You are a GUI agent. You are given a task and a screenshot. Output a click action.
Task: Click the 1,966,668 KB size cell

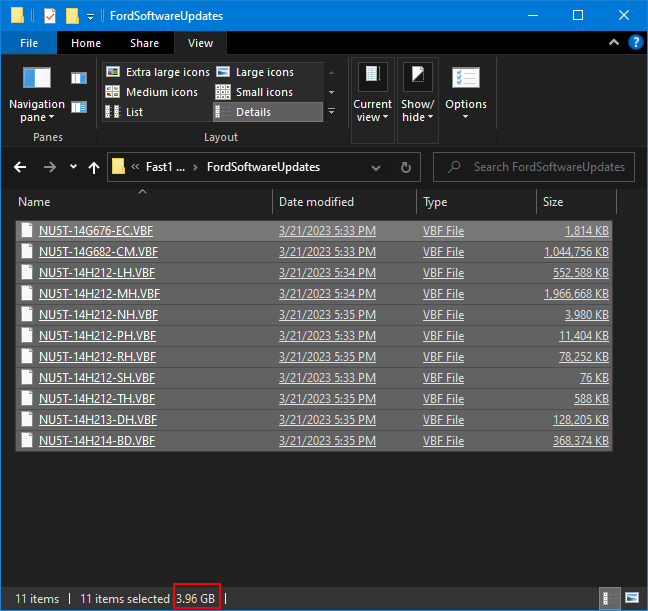tap(576, 294)
